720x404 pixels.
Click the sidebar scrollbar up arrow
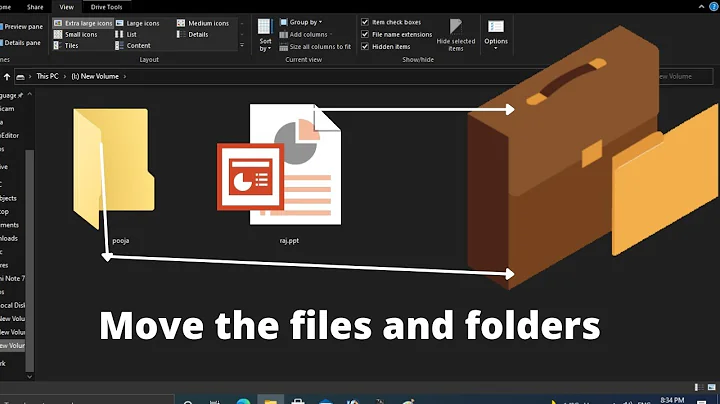(x=29, y=95)
